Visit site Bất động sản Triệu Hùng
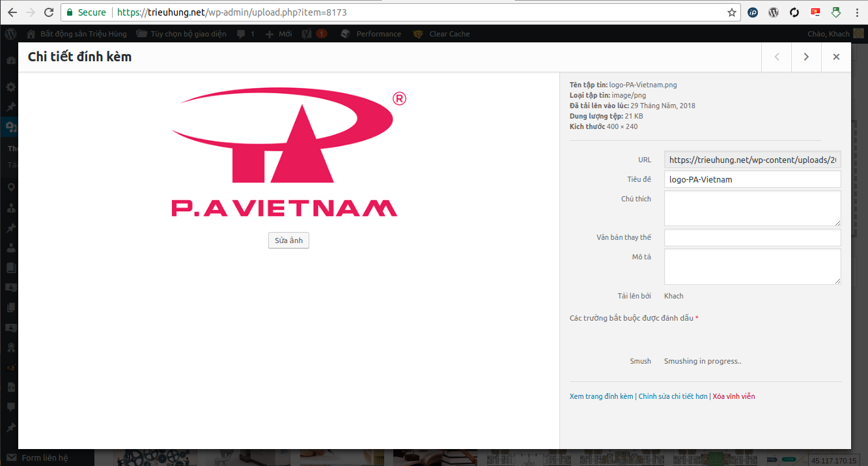 point(77,34)
